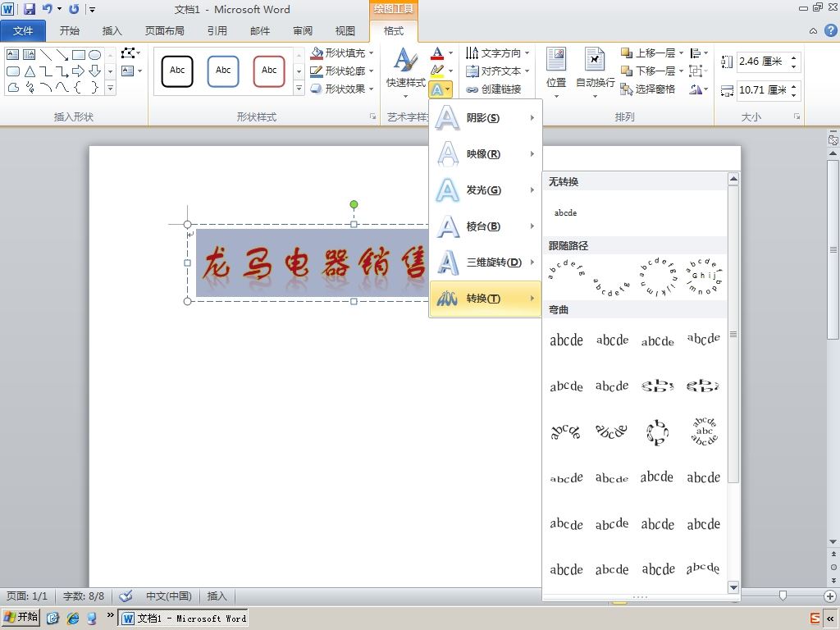The width and height of the screenshot is (840, 630).
Task: Open the rotate objects dropdown
Action: click(x=699, y=89)
